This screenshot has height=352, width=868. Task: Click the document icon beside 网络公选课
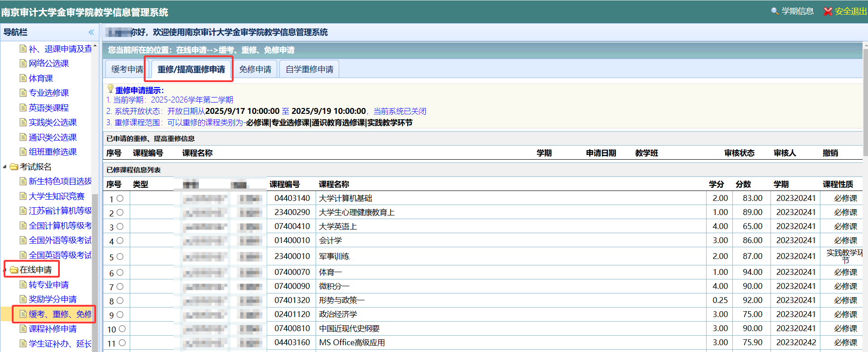[23, 63]
